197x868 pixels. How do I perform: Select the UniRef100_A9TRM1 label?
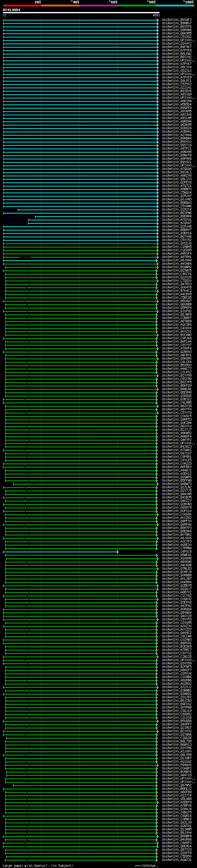coord(176,257)
